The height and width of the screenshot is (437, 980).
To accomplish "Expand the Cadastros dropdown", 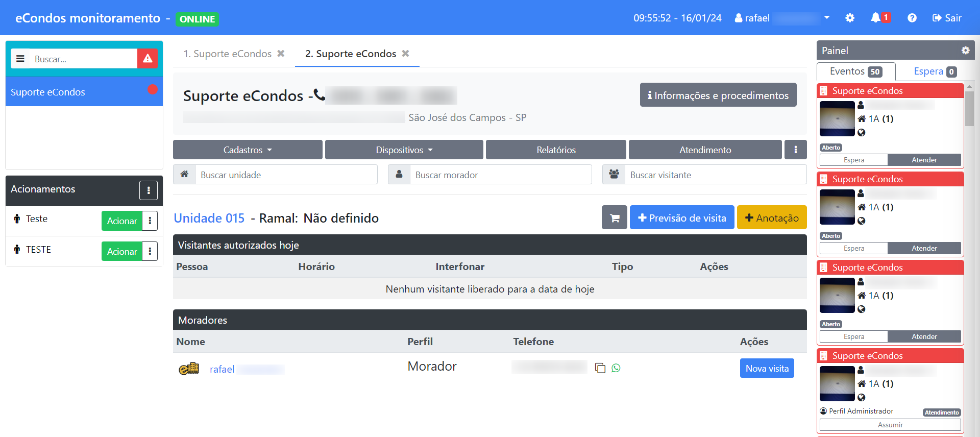I will 248,150.
